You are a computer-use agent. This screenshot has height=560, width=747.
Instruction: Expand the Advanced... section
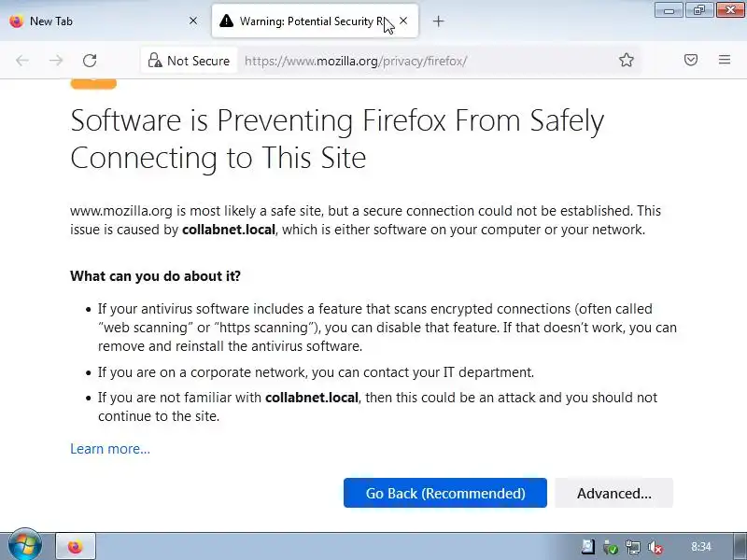(613, 494)
